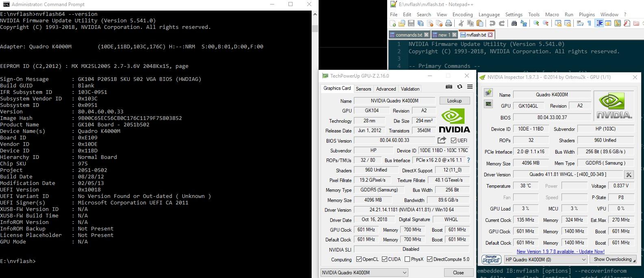Click Save icon in Notepad++ toolbar

[x=411, y=24]
